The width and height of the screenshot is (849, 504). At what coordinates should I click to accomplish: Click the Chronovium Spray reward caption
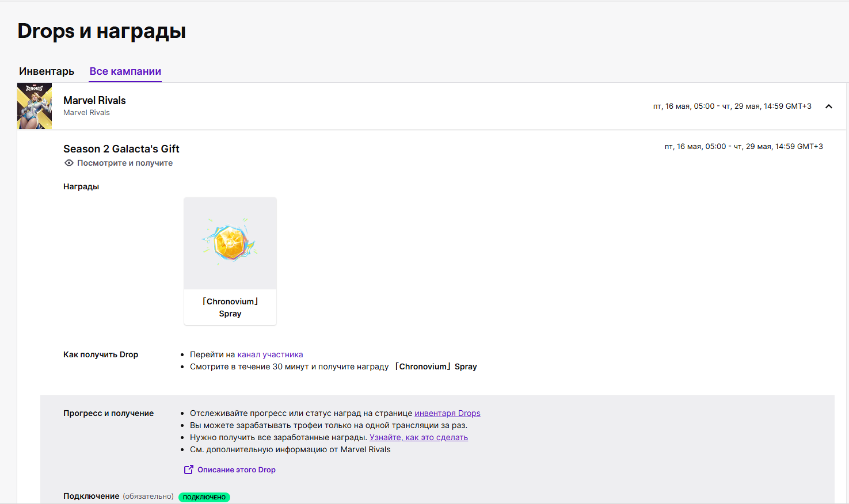(230, 307)
